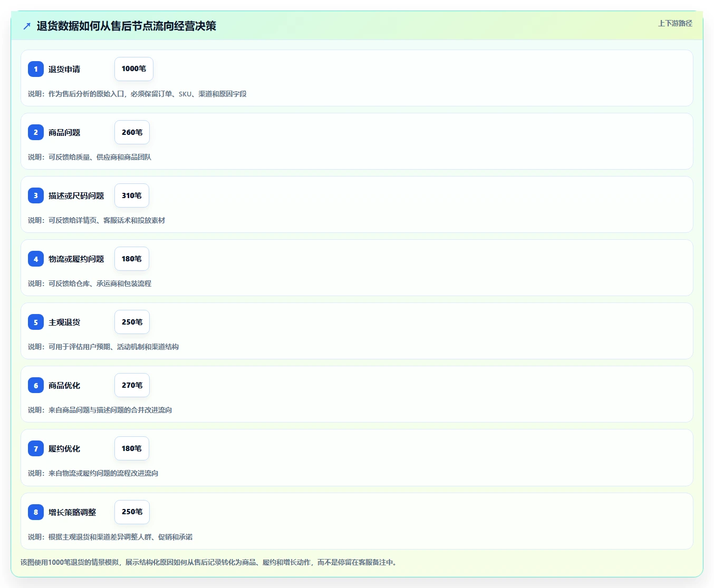Click the description 可反馈给仓库、承运商和包装流程

point(90,283)
